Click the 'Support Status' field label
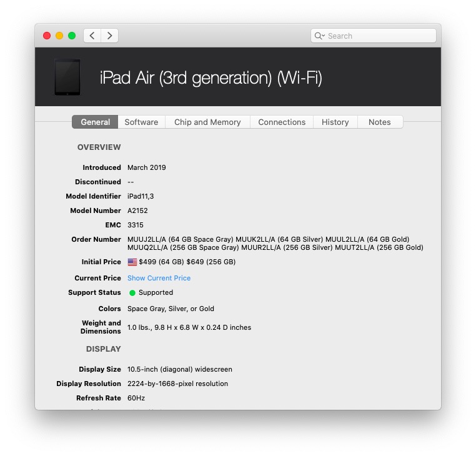The image size is (476, 456). 94,293
